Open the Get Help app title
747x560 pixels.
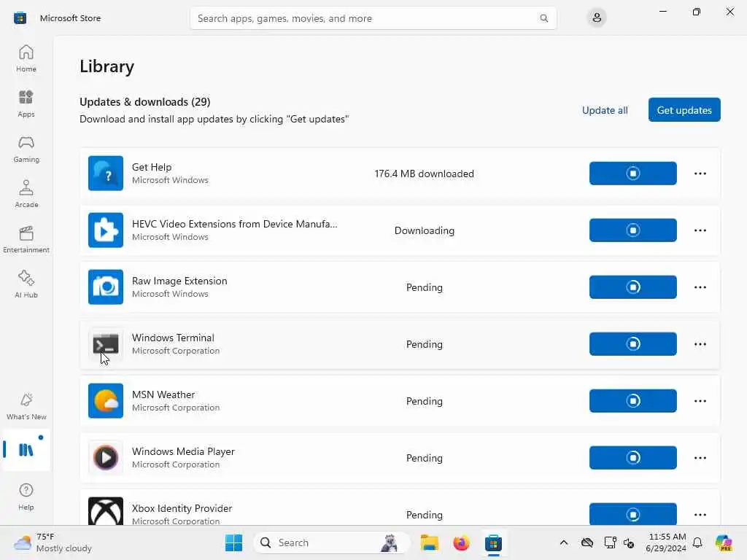(x=152, y=167)
